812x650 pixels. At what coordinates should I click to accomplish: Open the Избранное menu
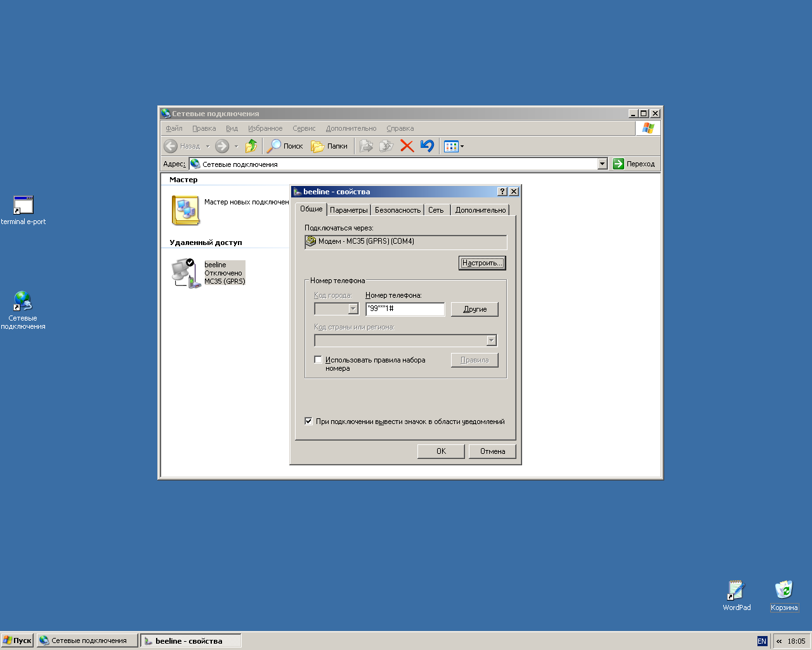click(265, 128)
